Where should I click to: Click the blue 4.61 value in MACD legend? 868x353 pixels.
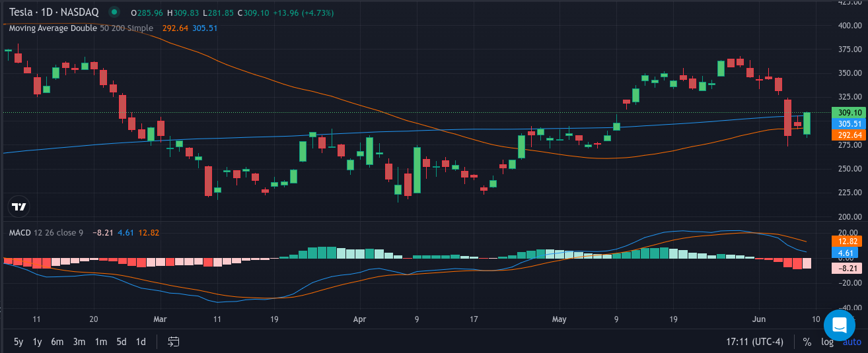(126, 232)
